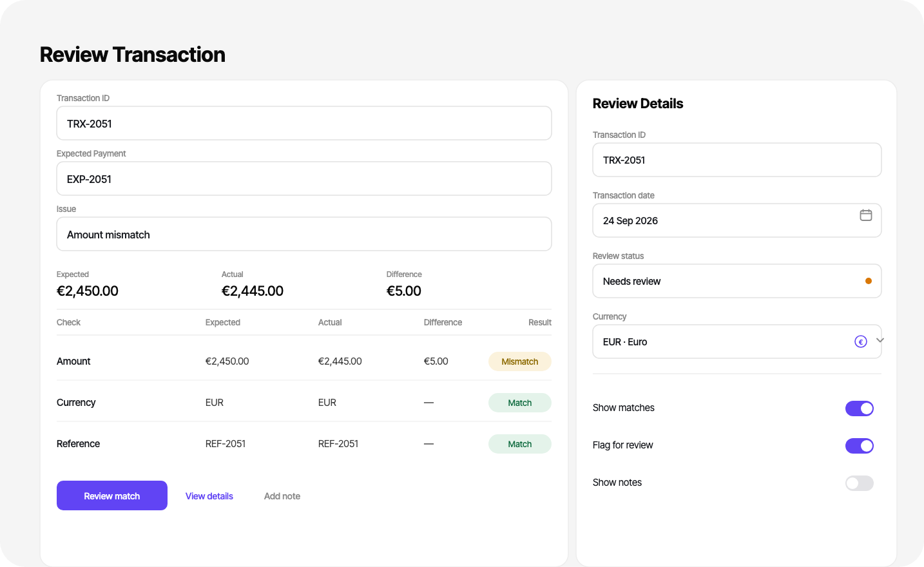Screen dimensions: 924x567
Task: Click the Add note link
Action: 282,496
